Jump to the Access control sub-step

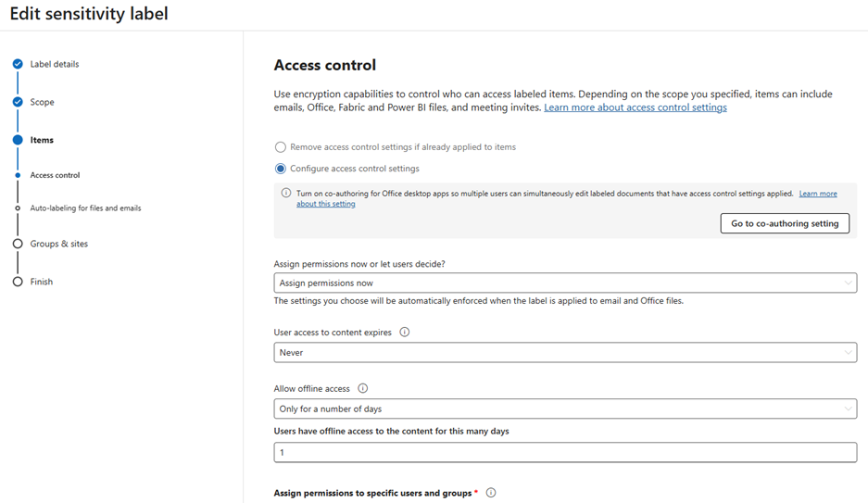coord(55,175)
